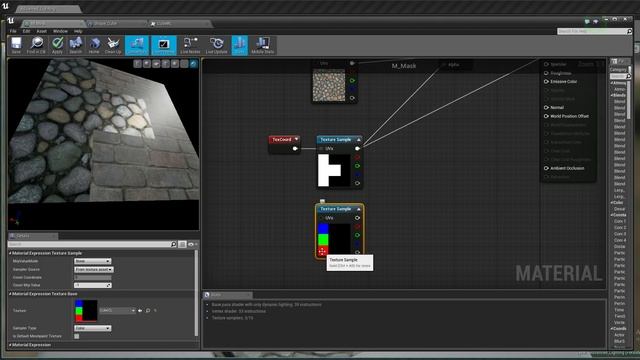Collapse Material Expression Texture Sample section

(10, 253)
